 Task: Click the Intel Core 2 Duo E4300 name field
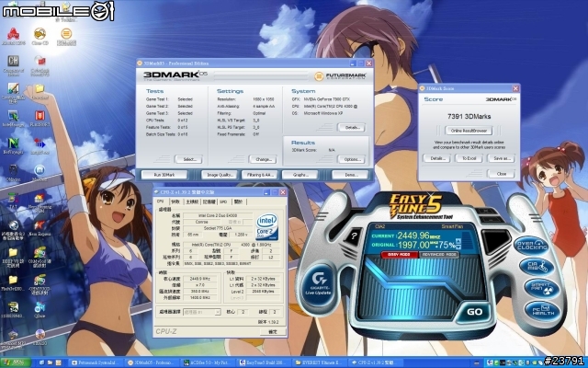pyautogui.click(x=218, y=215)
